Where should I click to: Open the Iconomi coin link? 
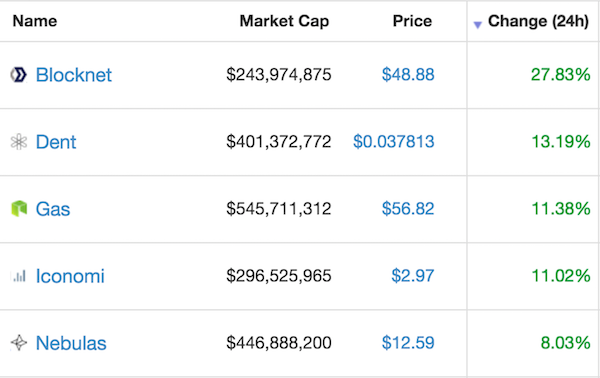(x=70, y=276)
